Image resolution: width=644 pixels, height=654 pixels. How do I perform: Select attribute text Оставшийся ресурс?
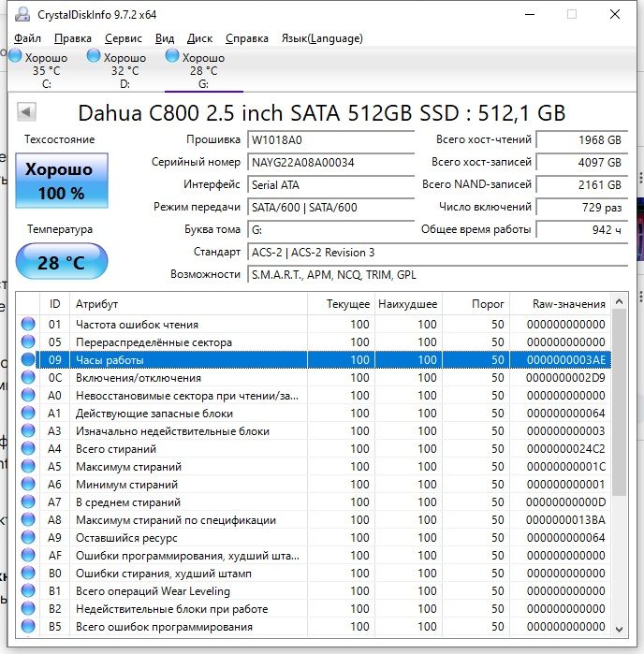click(x=126, y=538)
